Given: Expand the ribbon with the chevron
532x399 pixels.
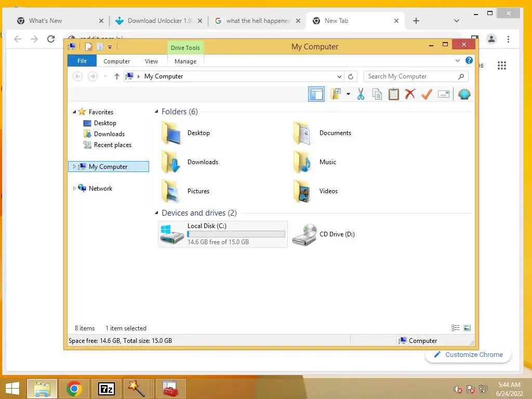Looking at the screenshot, I should point(457,61).
